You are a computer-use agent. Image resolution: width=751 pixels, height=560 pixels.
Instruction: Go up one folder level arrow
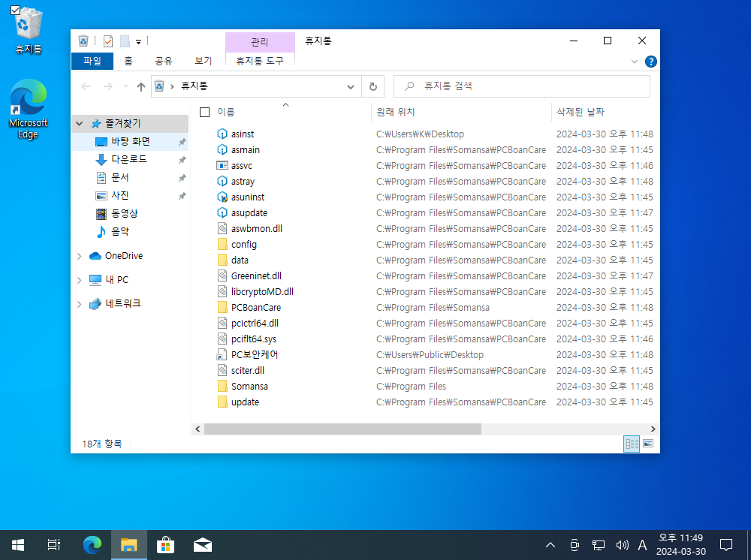click(141, 86)
